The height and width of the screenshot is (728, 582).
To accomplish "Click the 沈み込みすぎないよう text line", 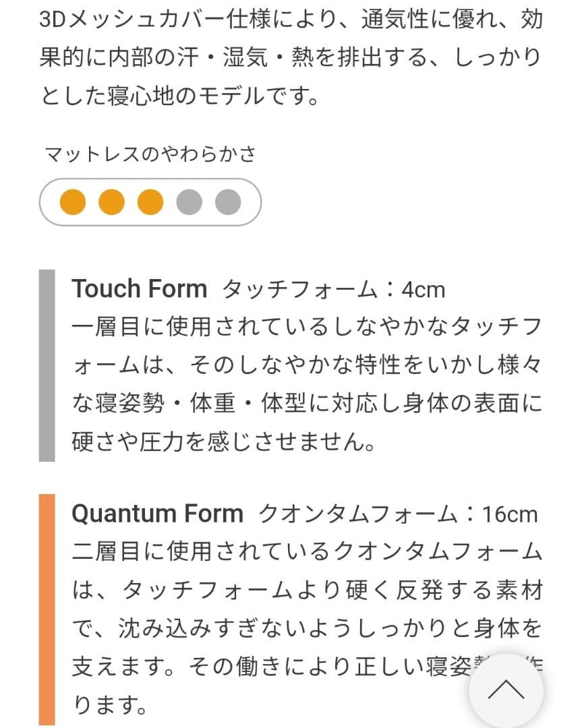I will pyautogui.click(x=307, y=628).
